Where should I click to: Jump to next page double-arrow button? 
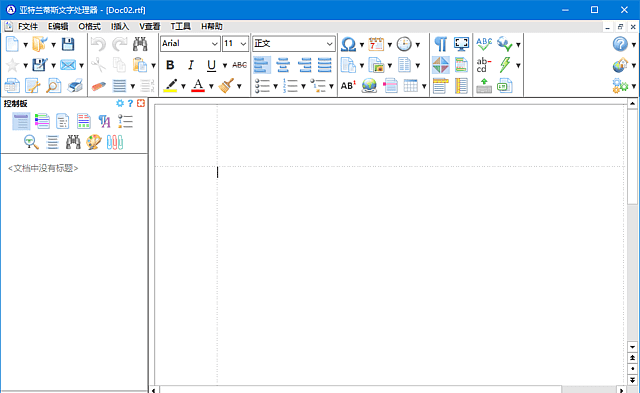click(632, 380)
